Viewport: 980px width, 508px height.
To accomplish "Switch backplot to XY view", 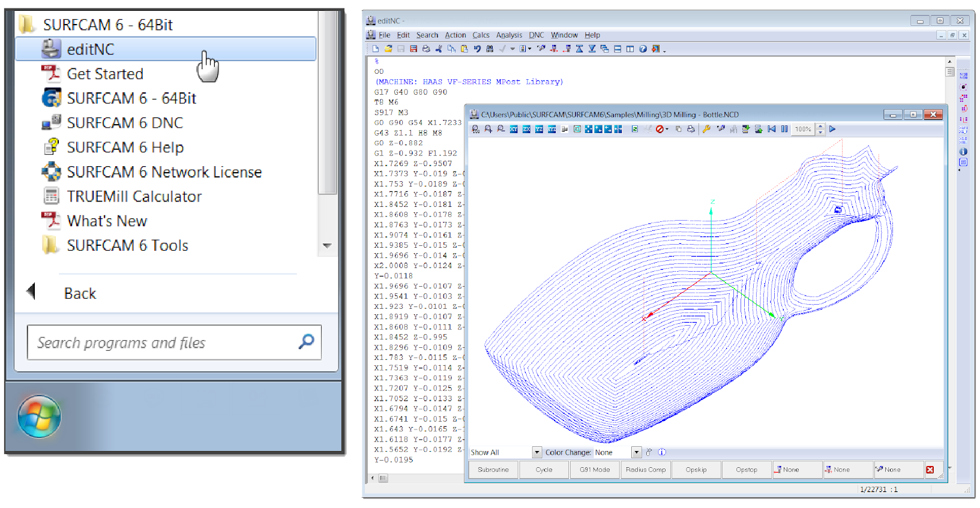I will (514, 129).
